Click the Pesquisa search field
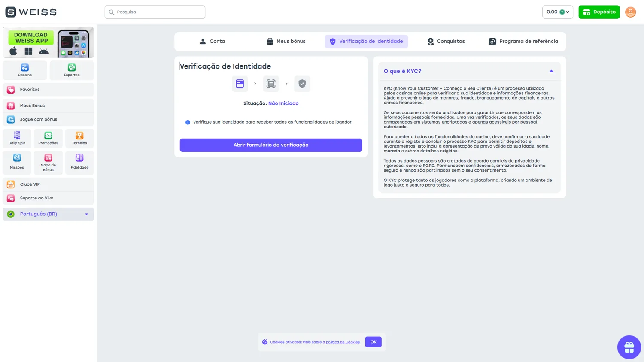The height and width of the screenshot is (362, 644). [x=155, y=12]
